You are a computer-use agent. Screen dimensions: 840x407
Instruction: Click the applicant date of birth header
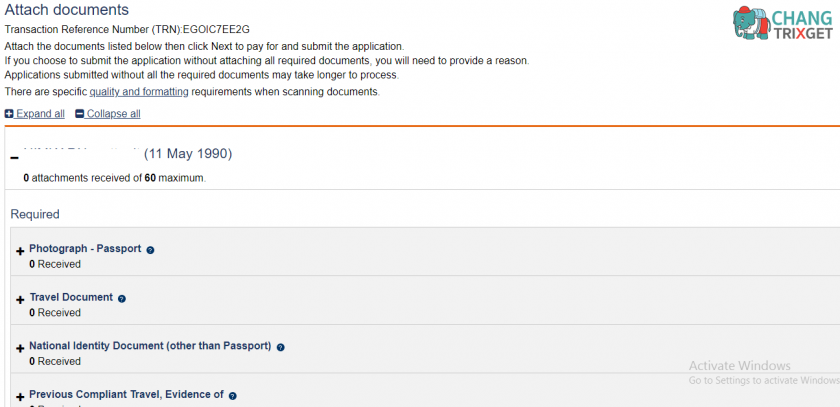188,154
